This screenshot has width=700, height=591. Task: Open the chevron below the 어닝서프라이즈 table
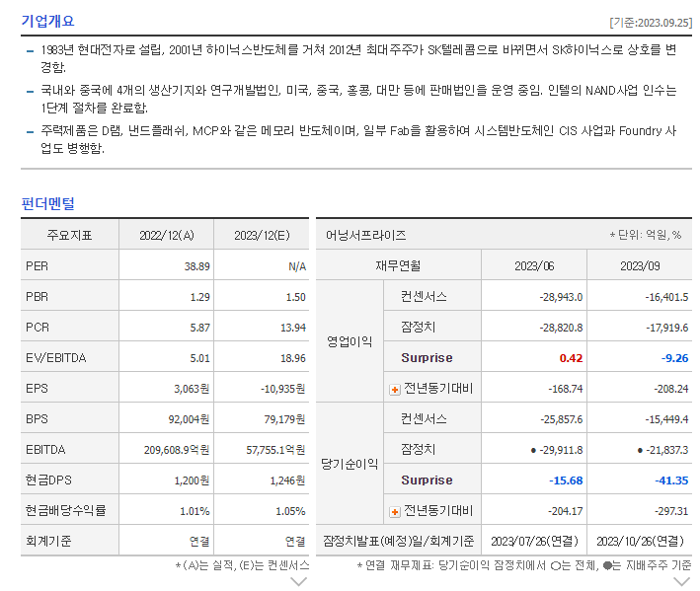681,582
